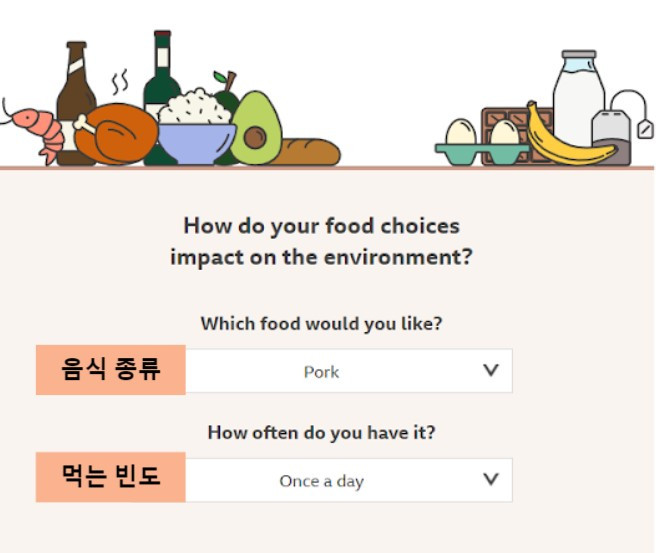The width and height of the screenshot is (656, 553).
Task: Open the Once a day frequency dropdown
Action: (x=349, y=480)
